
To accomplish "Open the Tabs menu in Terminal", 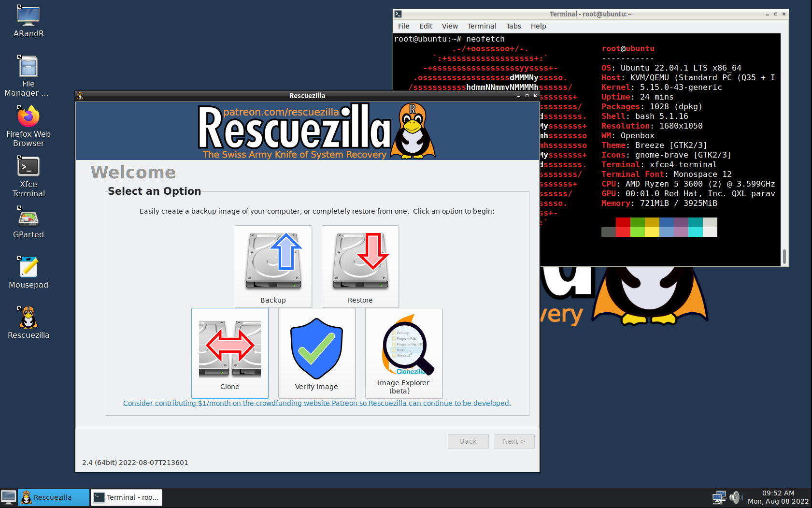I will [x=513, y=26].
